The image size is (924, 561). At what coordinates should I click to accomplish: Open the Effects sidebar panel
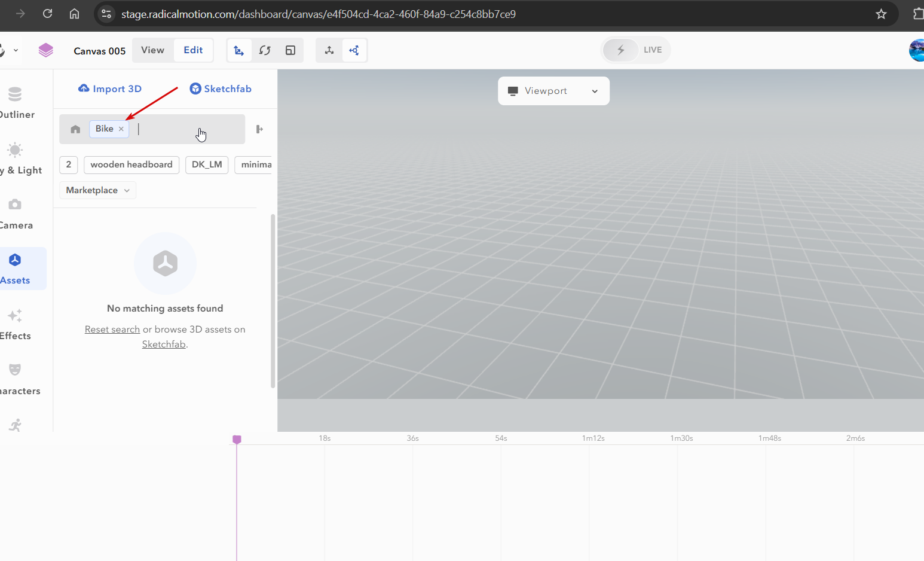(x=15, y=315)
